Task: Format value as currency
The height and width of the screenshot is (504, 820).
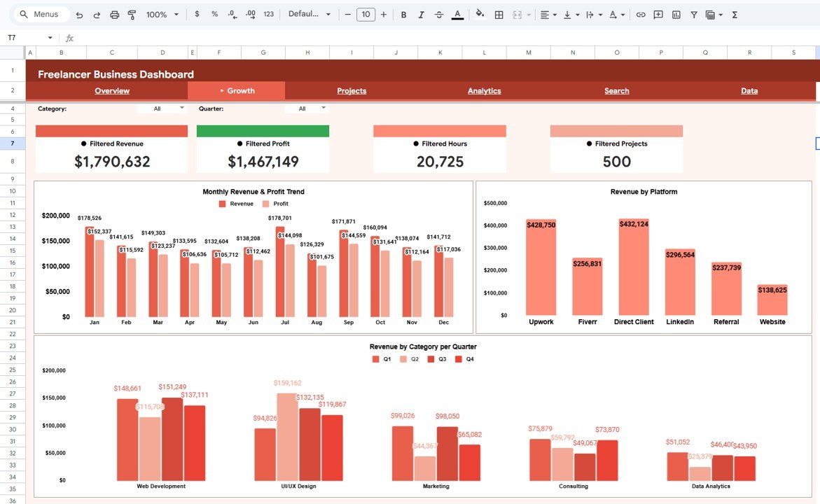Action: [197, 14]
